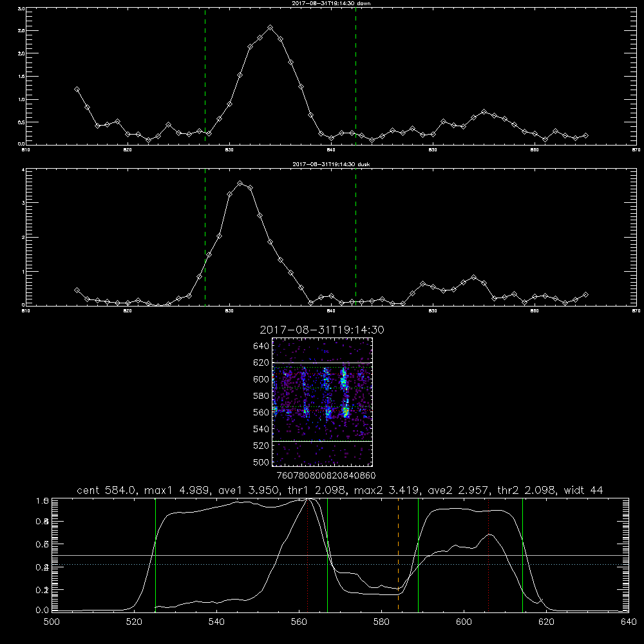Click the highest peak diamond in the dawn plot

270,28
